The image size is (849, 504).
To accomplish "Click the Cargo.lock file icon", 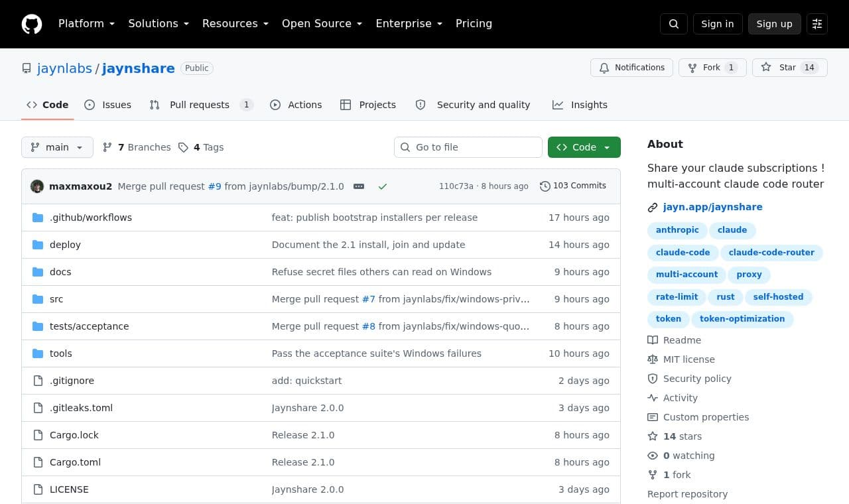I will 38,435.
